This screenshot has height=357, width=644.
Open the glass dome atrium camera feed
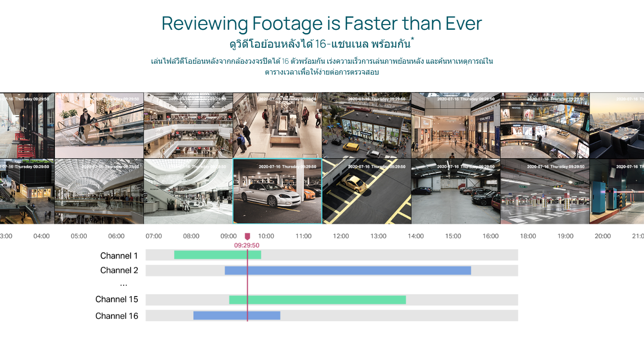click(x=99, y=191)
